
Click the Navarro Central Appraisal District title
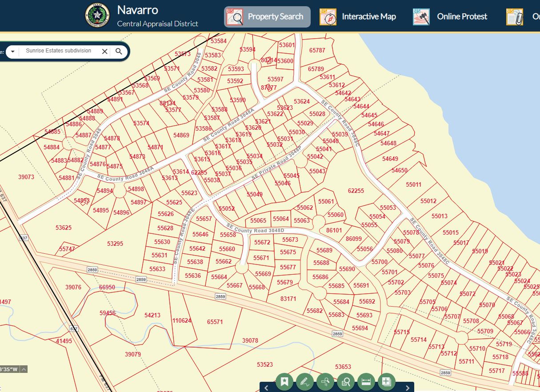pos(157,16)
